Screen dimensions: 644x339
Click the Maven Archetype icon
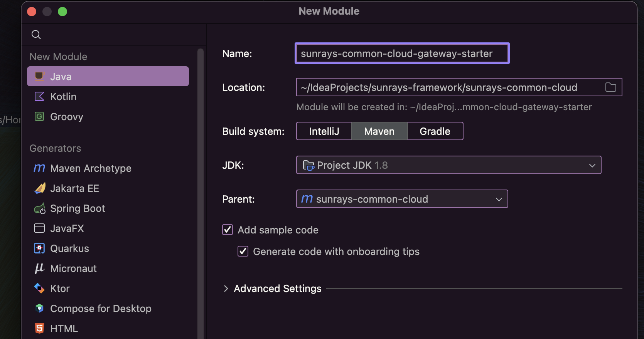tap(39, 168)
